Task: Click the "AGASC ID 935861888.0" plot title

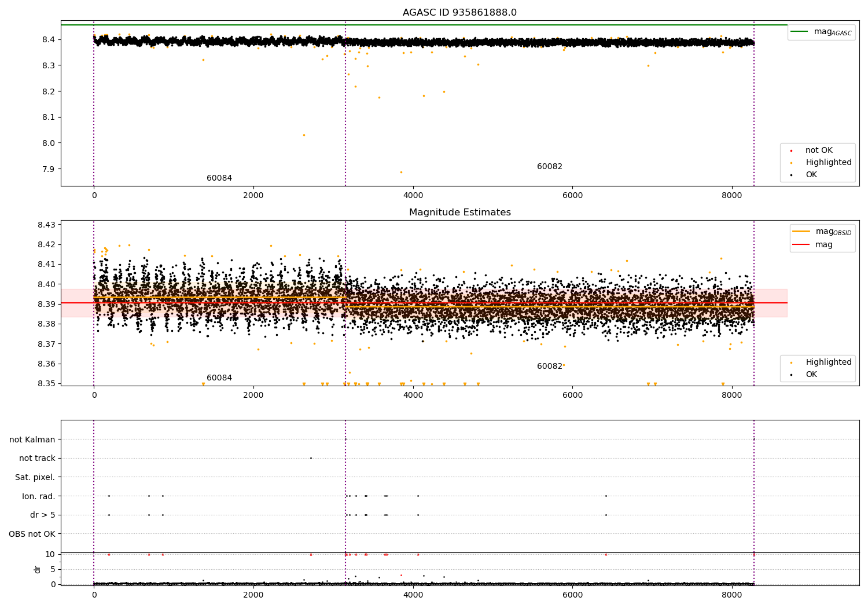Action: pyautogui.click(x=459, y=13)
